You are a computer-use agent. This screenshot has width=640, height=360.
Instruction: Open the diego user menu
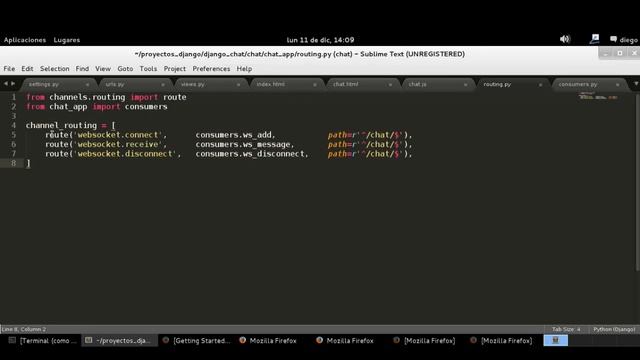point(624,40)
